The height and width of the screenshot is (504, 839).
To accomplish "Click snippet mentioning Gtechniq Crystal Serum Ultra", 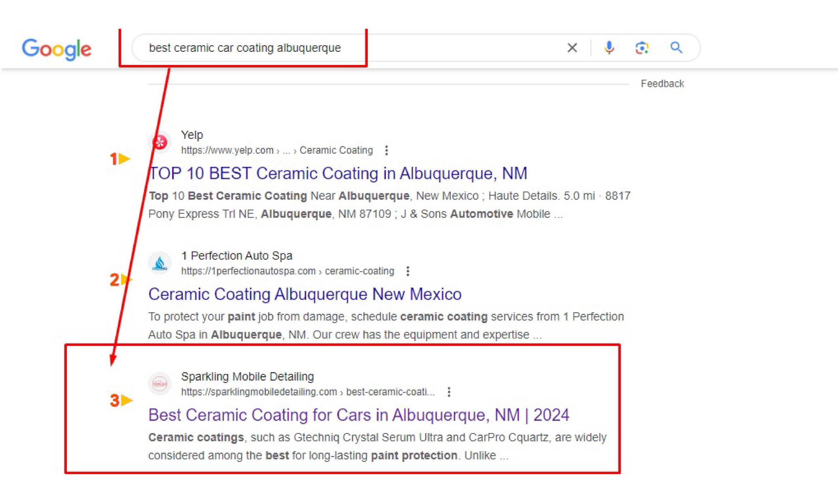I will pyautogui.click(x=377, y=446).
